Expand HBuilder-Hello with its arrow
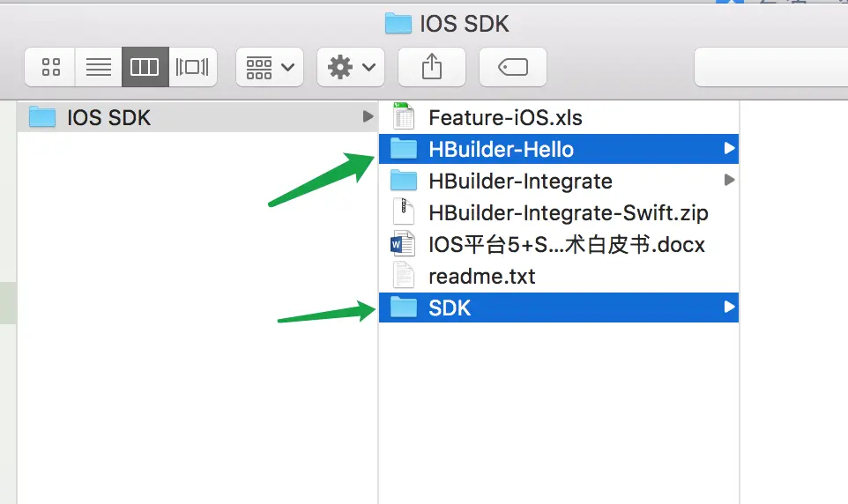This screenshot has width=848, height=504. [729, 148]
